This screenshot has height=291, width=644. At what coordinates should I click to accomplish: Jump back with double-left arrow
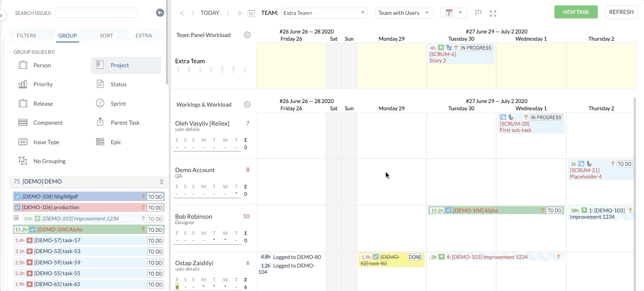[182, 13]
